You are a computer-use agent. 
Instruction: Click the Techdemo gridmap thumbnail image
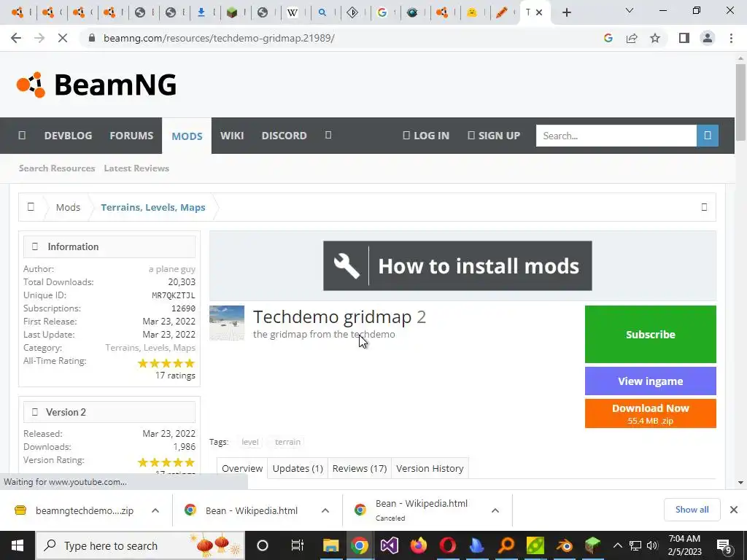[227, 323]
